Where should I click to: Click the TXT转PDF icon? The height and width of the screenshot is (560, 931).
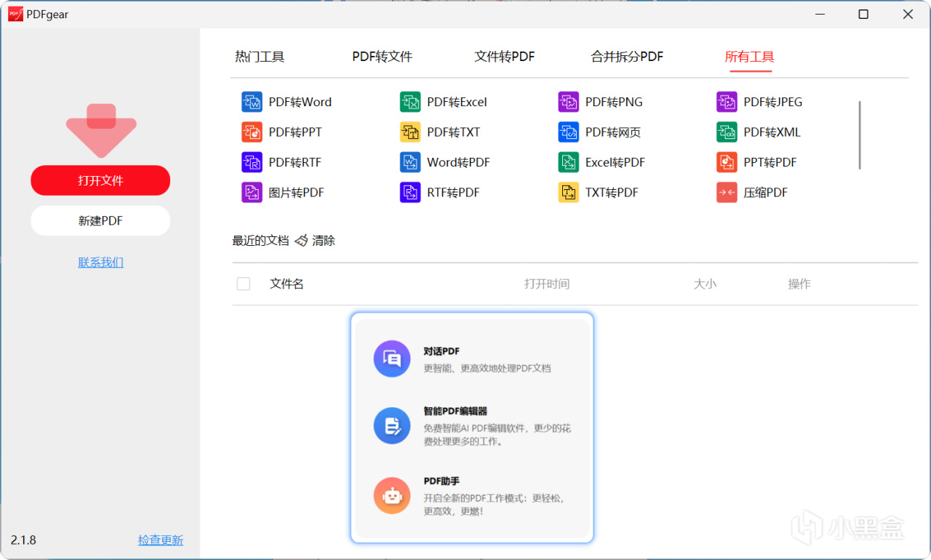(568, 192)
